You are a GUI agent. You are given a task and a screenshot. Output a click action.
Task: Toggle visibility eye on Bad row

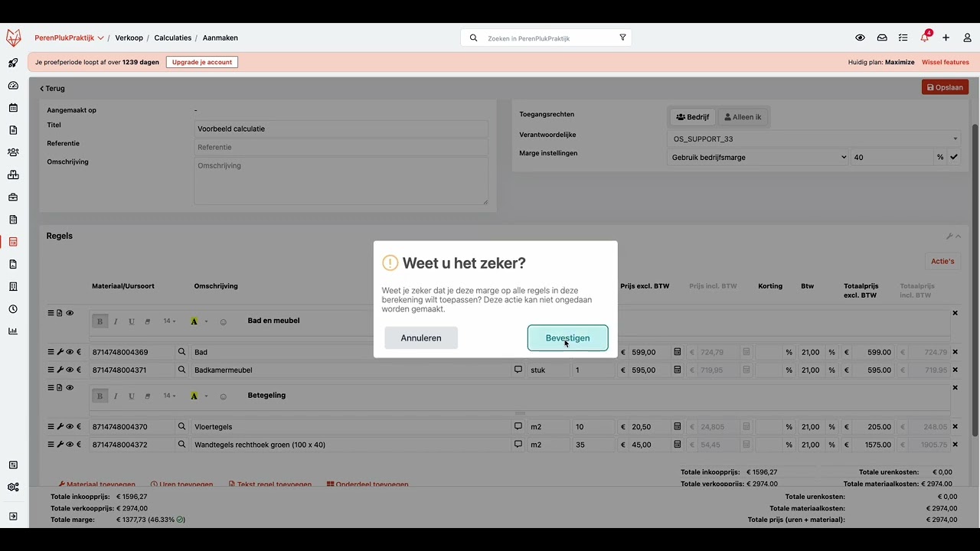(70, 352)
